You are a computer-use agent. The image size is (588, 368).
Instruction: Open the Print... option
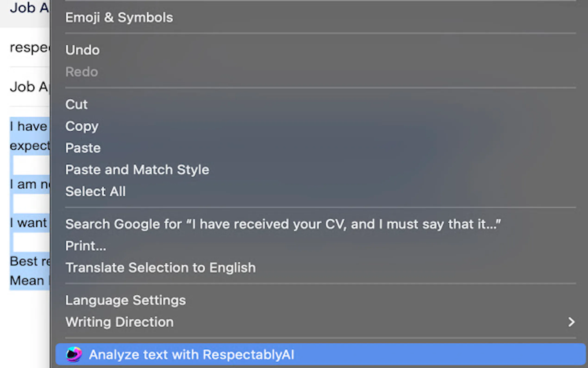(86, 246)
